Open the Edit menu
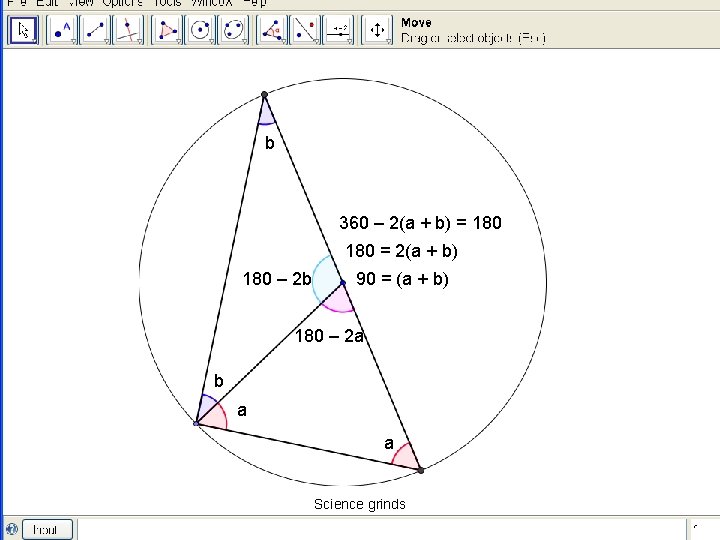The width and height of the screenshot is (720, 540). [47, 3]
